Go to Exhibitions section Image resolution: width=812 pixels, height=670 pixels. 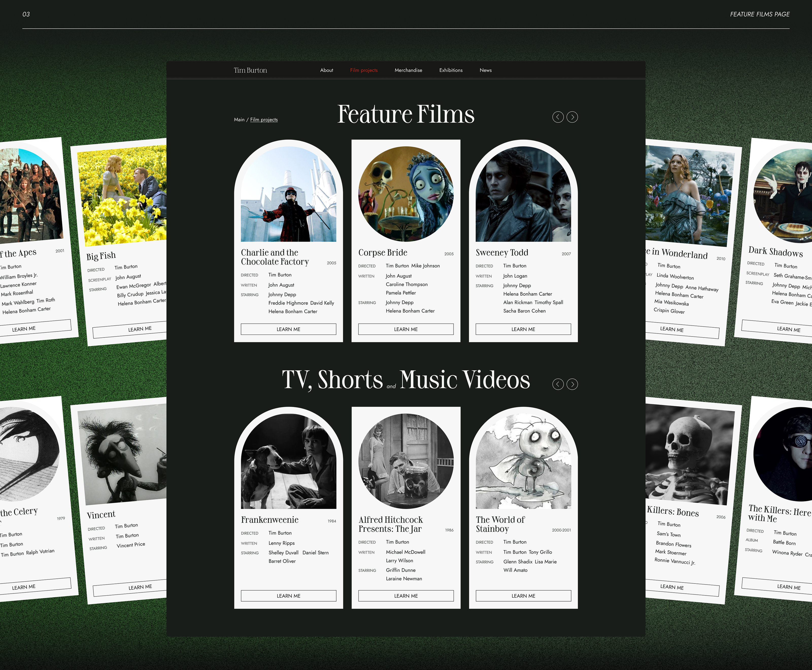point(451,70)
